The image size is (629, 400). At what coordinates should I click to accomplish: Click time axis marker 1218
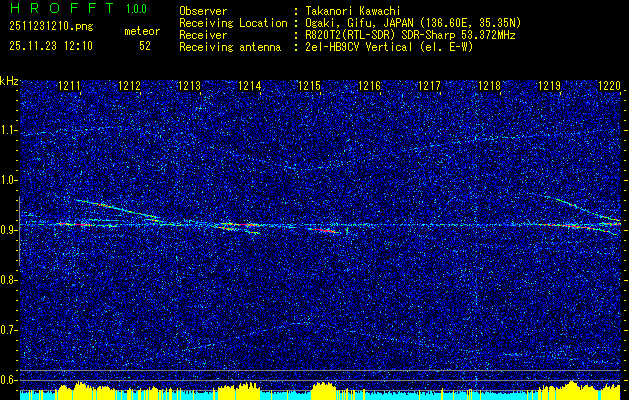[x=490, y=85]
